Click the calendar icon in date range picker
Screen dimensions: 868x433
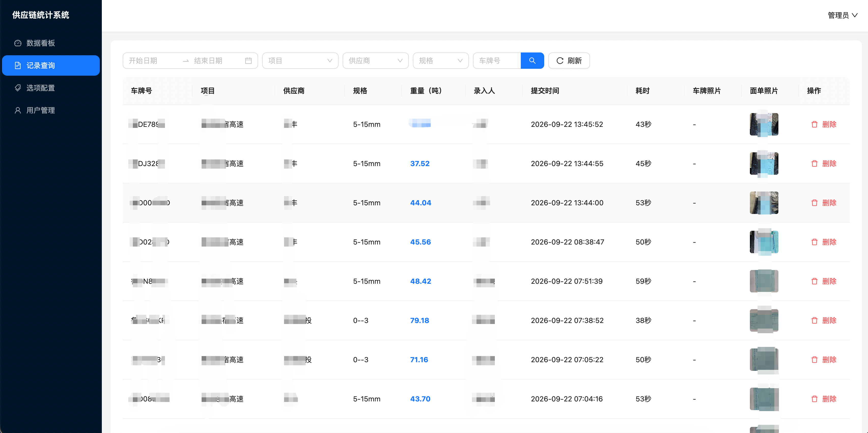tap(248, 61)
